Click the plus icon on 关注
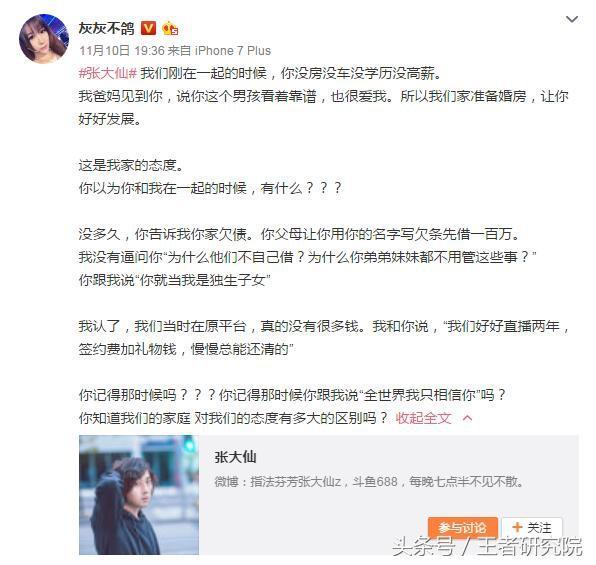Viewport: 596px width, 565px height. 517,527
